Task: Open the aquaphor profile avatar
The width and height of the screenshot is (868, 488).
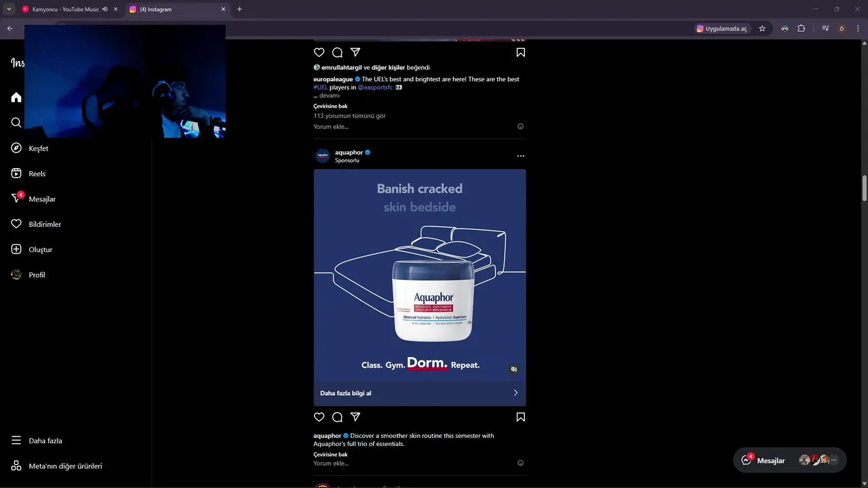Action: 323,156
